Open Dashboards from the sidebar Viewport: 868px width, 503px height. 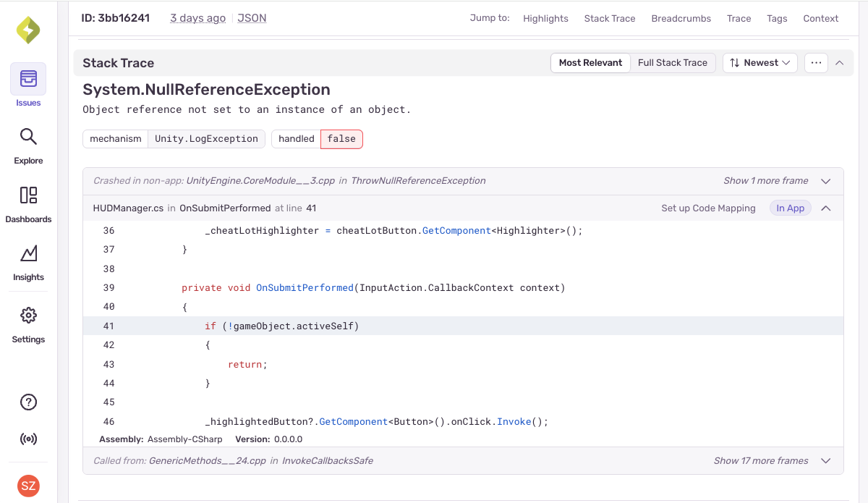click(x=27, y=195)
